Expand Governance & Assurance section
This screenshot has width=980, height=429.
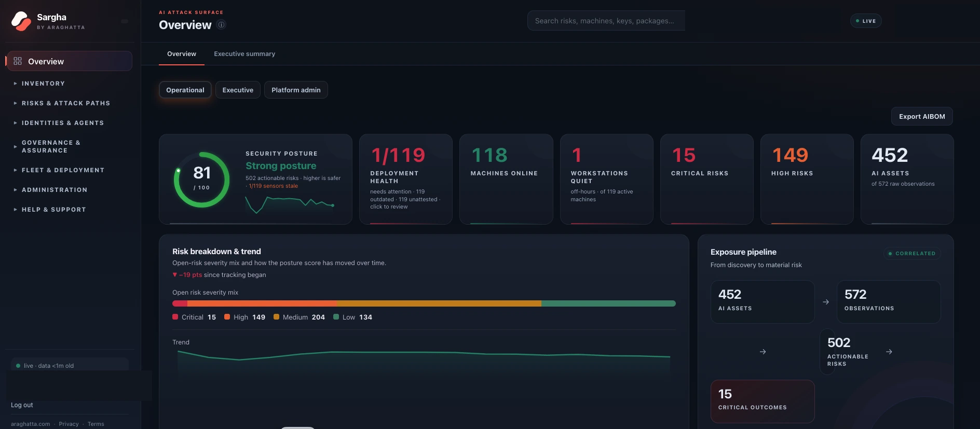70,146
